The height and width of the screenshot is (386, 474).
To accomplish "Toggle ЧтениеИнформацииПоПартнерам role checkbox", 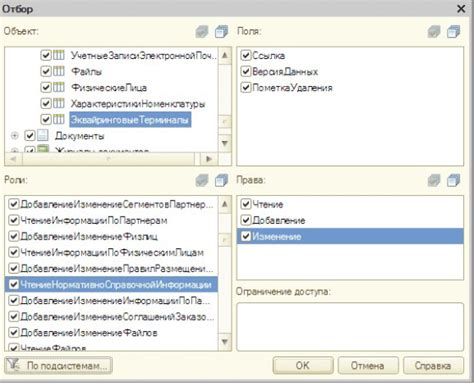I will click(13, 220).
